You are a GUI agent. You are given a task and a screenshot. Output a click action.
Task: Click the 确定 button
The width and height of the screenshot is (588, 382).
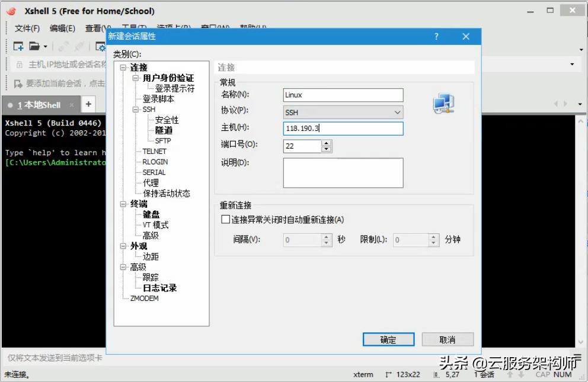388,339
